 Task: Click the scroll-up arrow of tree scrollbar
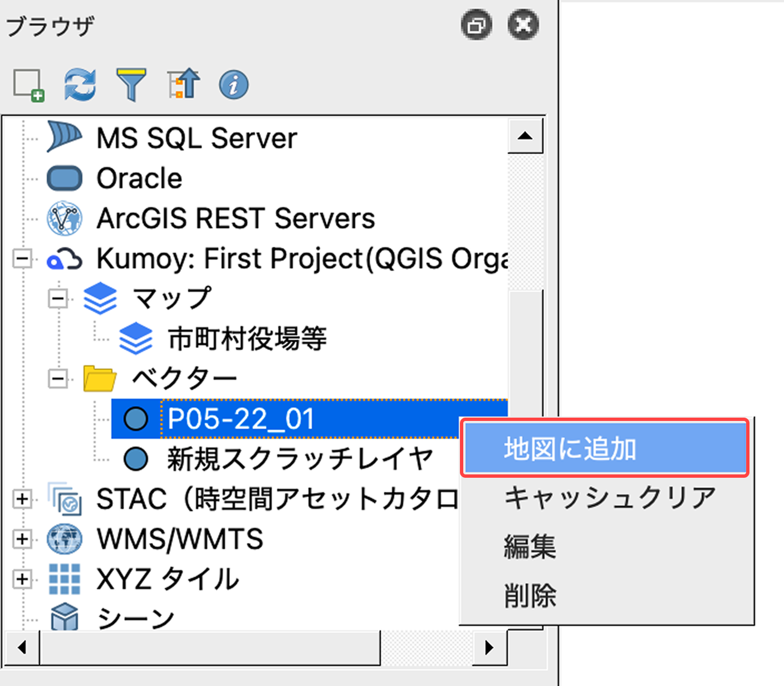(x=525, y=136)
